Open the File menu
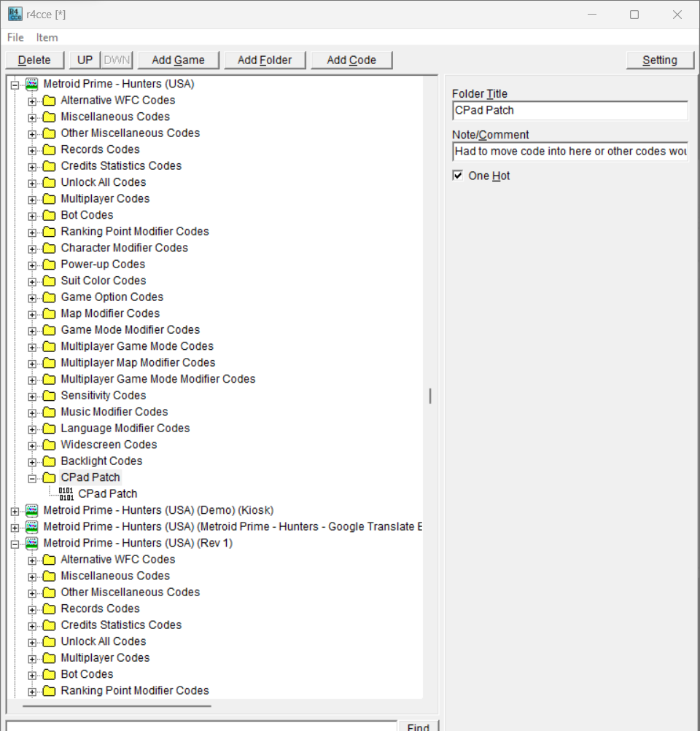This screenshot has width=700, height=731. 15,37
